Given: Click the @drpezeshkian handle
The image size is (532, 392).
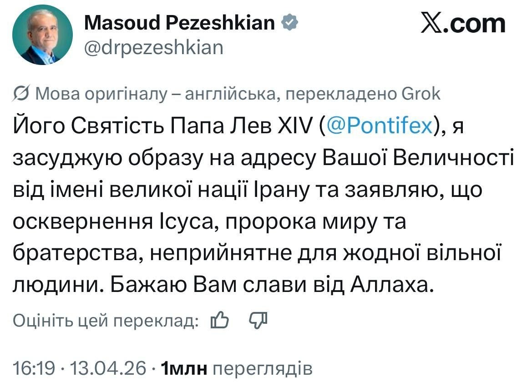Looking at the screenshot, I should [x=154, y=47].
